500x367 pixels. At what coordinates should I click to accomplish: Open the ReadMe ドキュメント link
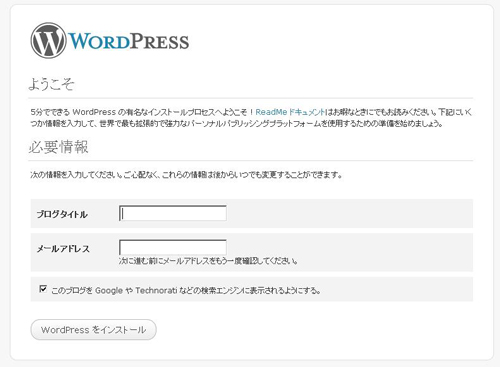coord(290,112)
